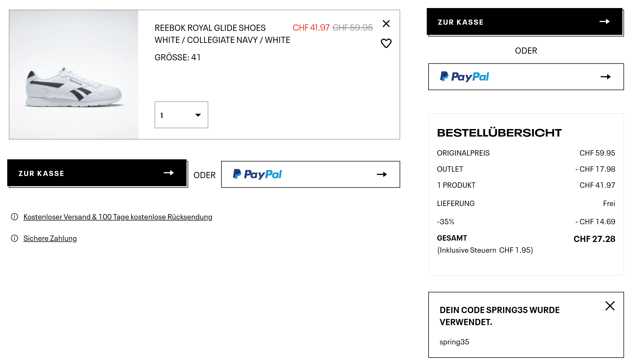The height and width of the screenshot is (364, 631).
Task: Open free shipping and returns info link
Action: (118, 217)
